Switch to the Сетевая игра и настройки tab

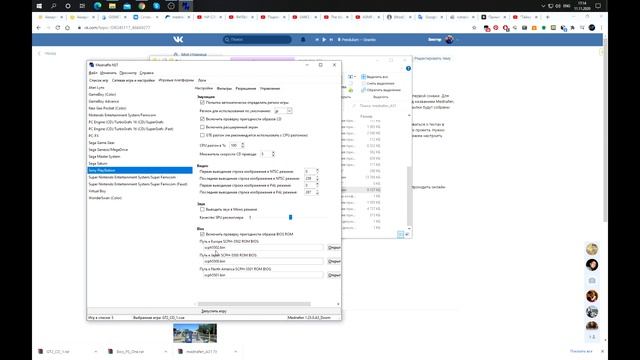pos(133,80)
